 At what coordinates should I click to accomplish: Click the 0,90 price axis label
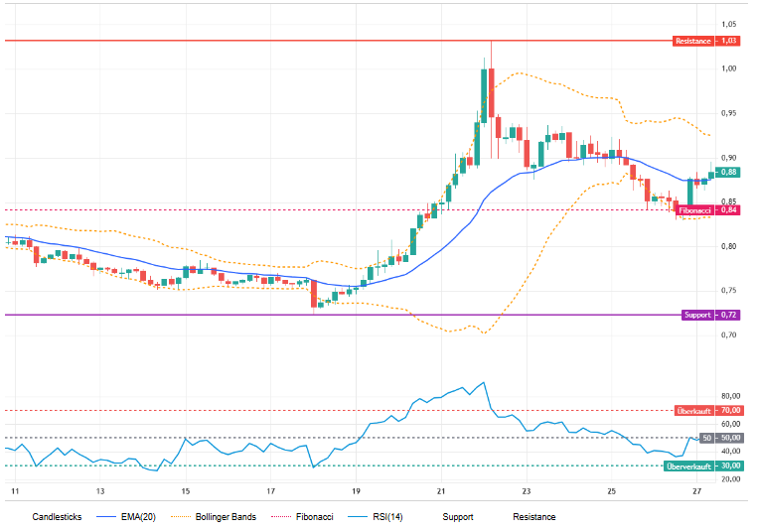coord(729,158)
